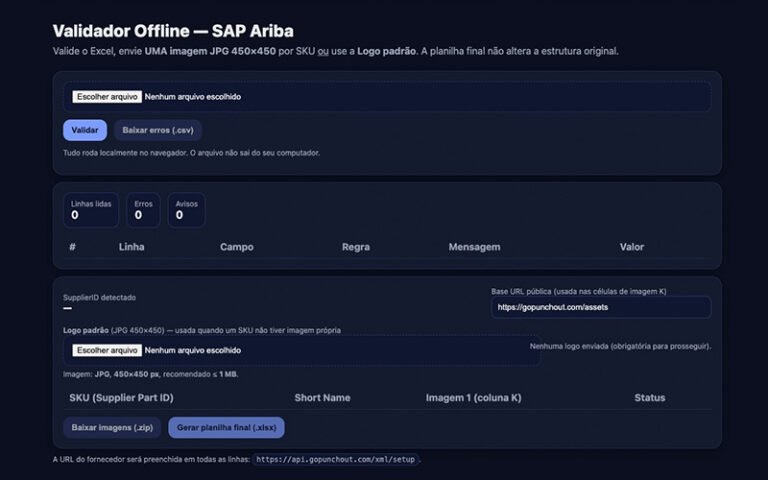
Task: Click the api.gopunchout.com setup URL chip
Action: point(336,460)
